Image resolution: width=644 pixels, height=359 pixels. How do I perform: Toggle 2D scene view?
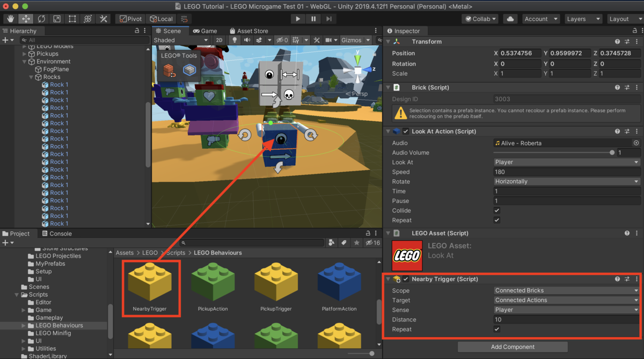tap(219, 40)
